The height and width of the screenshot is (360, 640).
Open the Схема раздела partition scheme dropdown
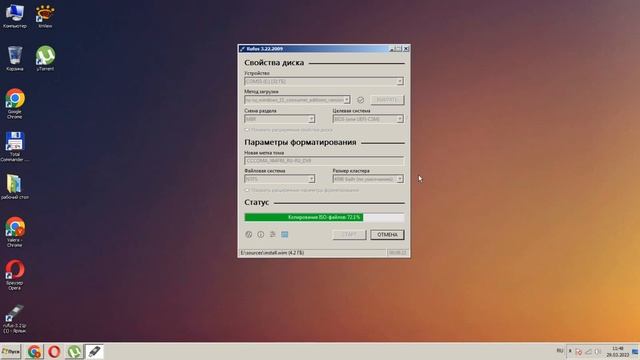[280, 119]
